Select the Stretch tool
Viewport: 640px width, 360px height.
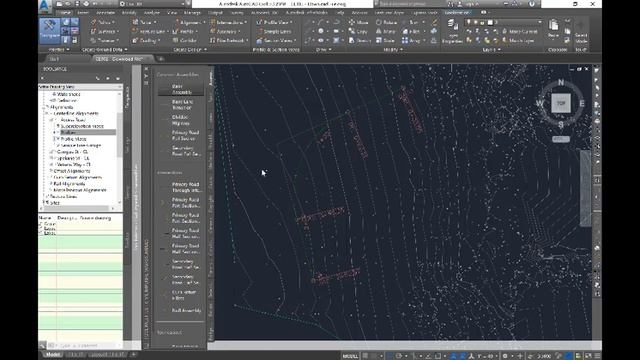359,40
